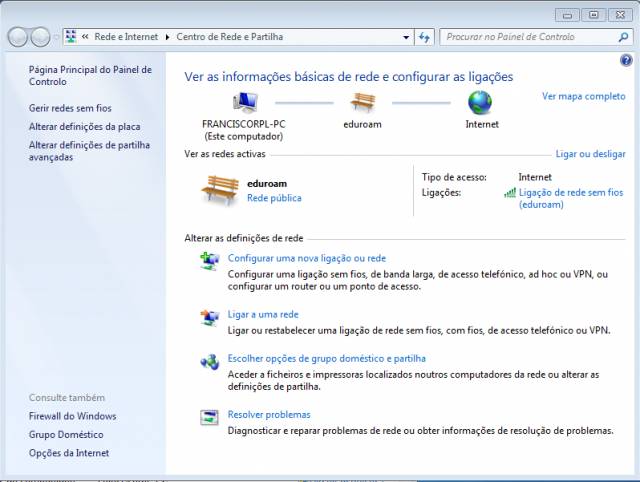Select the Rede e Internet breadcrumb
This screenshot has height=482, width=640.
126,37
